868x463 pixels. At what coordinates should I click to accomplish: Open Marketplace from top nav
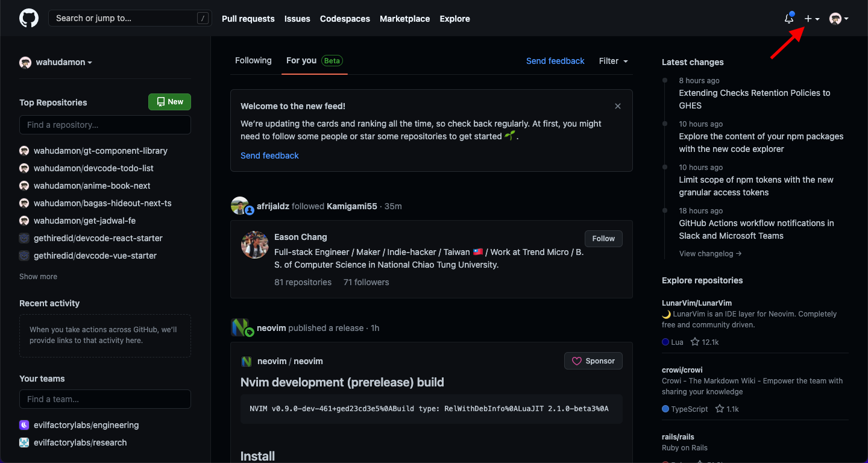tap(404, 19)
